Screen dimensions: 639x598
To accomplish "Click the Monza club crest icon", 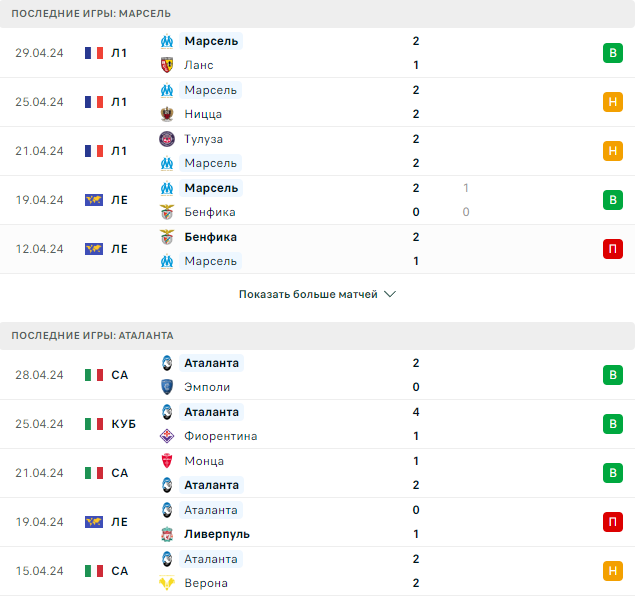I will 167,461.
